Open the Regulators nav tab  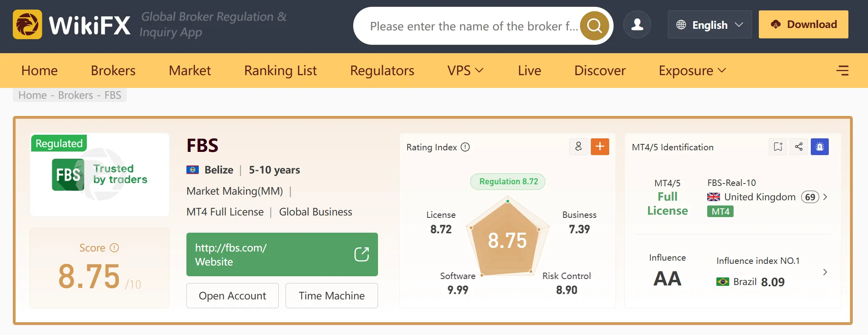coord(382,71)
